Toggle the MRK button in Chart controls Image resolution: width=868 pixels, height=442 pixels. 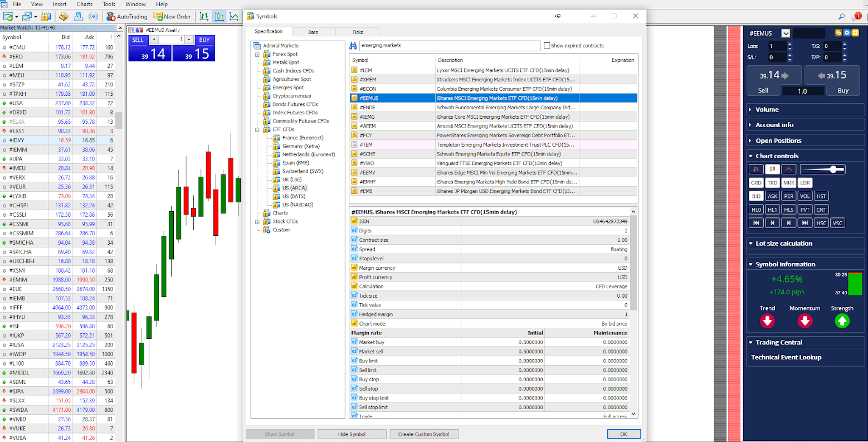point(788,183)
